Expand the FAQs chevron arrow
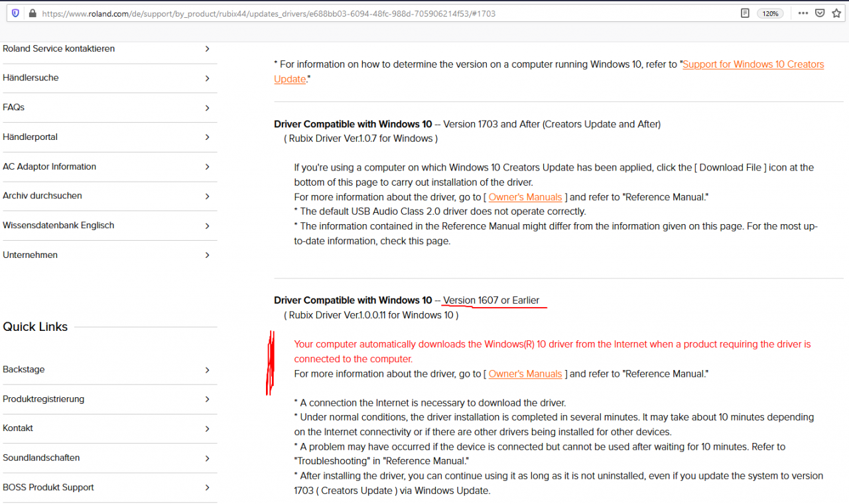The height and width of the screenshot is (504, 849). (208, 107)
